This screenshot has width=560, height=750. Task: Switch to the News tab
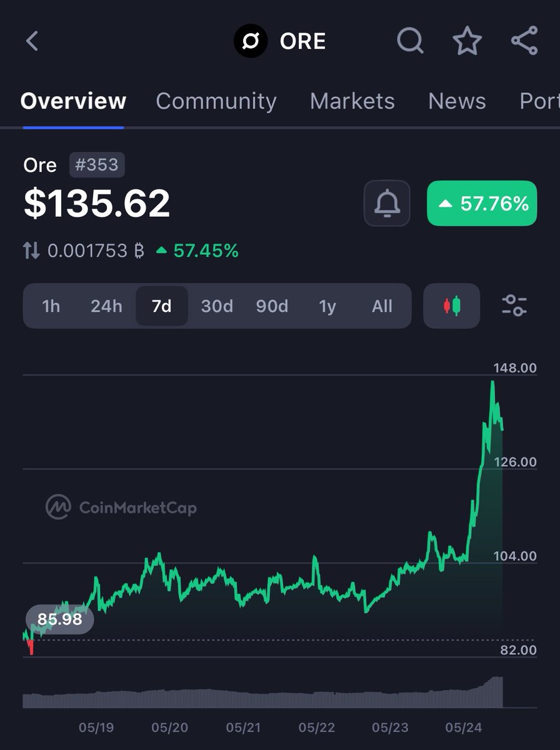click(457, 101)
